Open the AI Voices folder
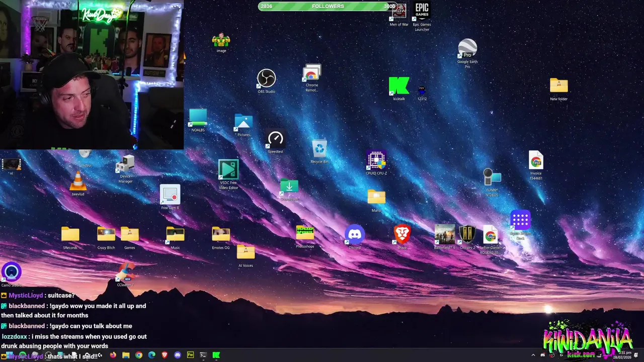The width and height of the screenshot is (644, 362). [x=246, y=255]
